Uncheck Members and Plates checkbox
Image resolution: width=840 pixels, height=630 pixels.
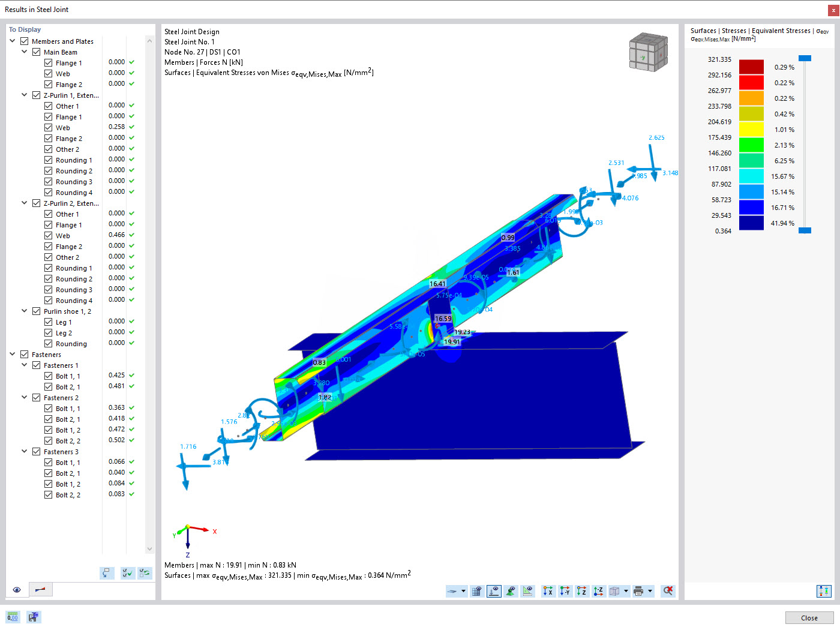point(25,41)
